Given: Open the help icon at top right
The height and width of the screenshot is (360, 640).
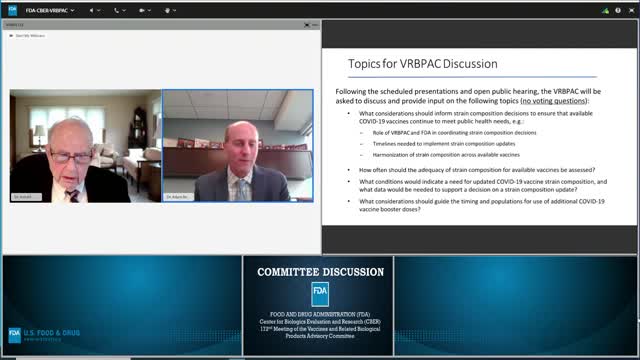Looking at the screenshot, I should point(618,11).
